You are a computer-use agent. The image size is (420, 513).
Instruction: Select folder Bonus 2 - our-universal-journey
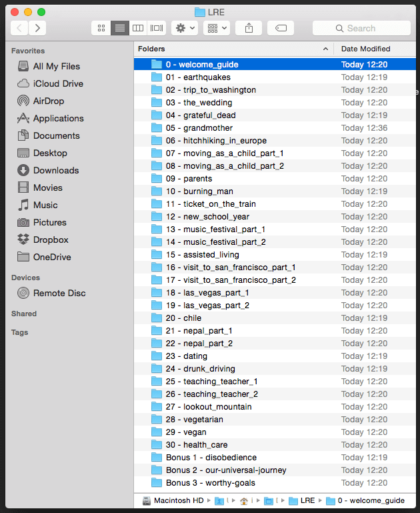coord(275,470)
